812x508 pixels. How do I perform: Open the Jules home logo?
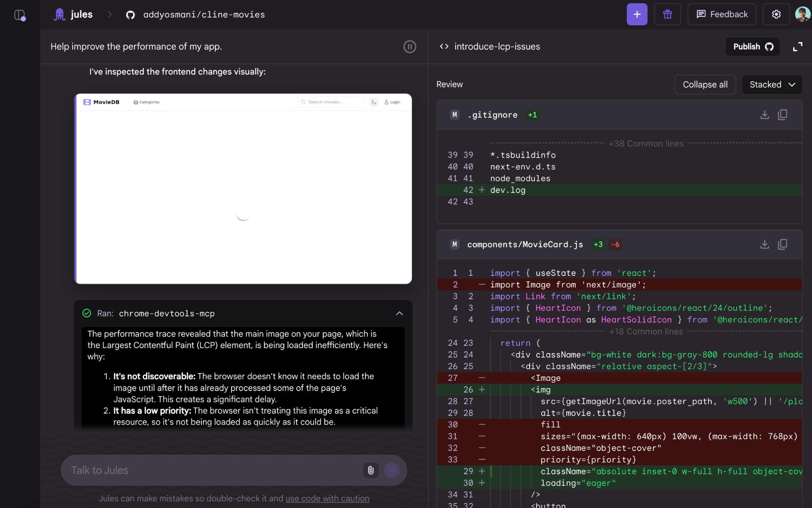pyautogui.click(x=73, y=15)
